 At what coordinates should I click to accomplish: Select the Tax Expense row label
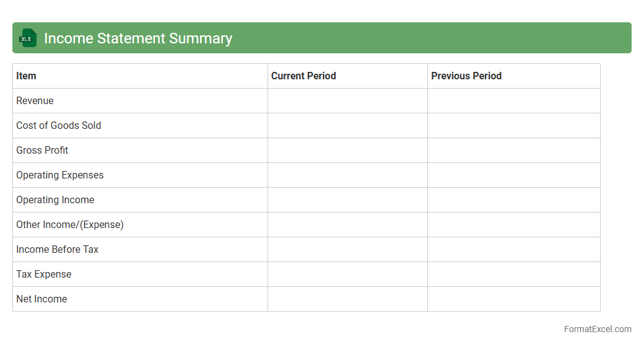43,274
